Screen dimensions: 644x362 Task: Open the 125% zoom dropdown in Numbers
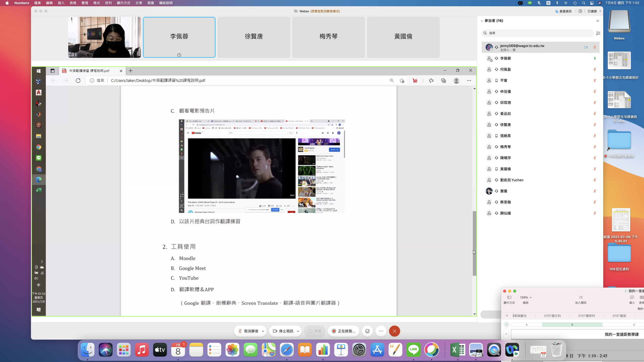click(526, 297)
